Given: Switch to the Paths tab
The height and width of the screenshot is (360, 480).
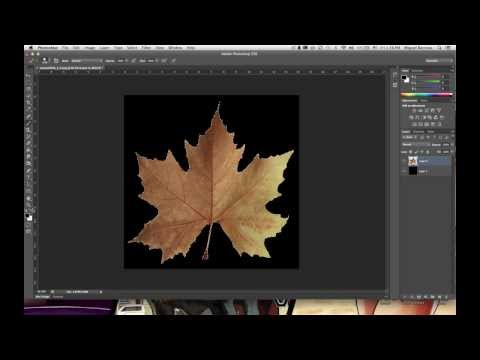Looking at the screenshot, I should [430, 132].
